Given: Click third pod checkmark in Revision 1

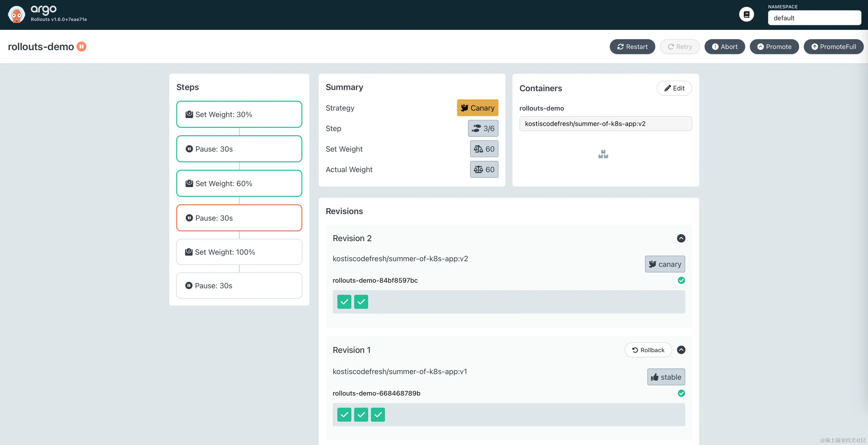Looking at the screenshot, I should point(378,415).
